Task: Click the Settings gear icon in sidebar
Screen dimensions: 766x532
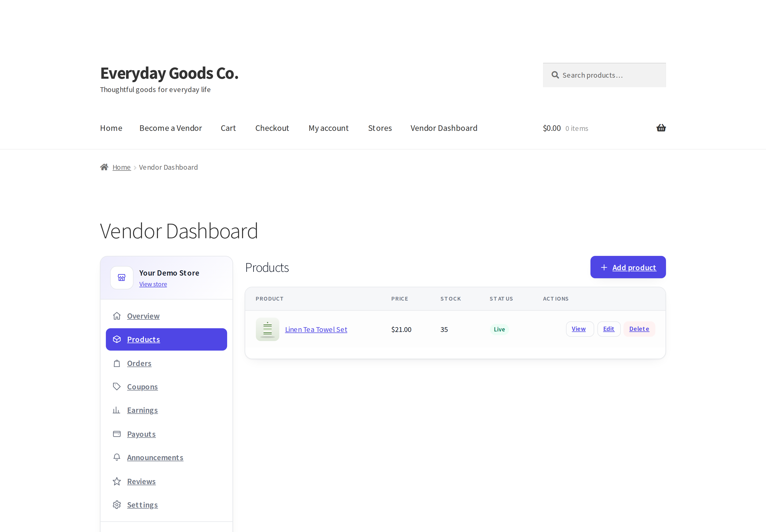Action: (x=117, y=505)
